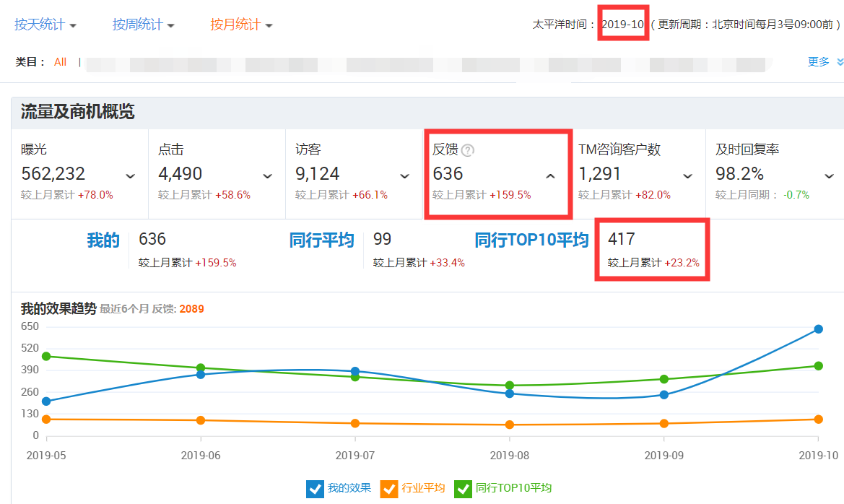Click the 2019-05 green data point
The image size is (844, 504).
[47, 356]
